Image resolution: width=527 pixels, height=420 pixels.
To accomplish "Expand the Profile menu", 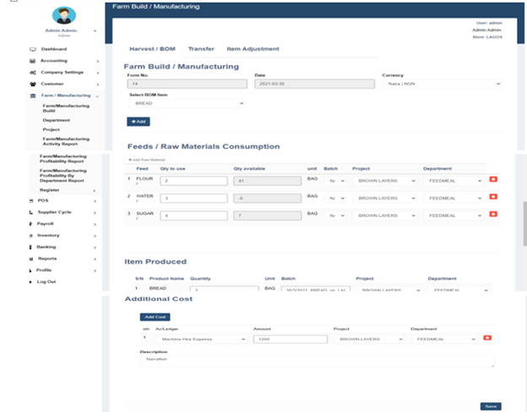I will [95, 270].
